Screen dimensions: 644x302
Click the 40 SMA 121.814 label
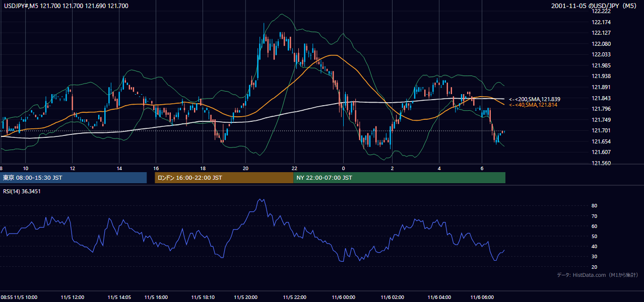click(x=533, y=105)
